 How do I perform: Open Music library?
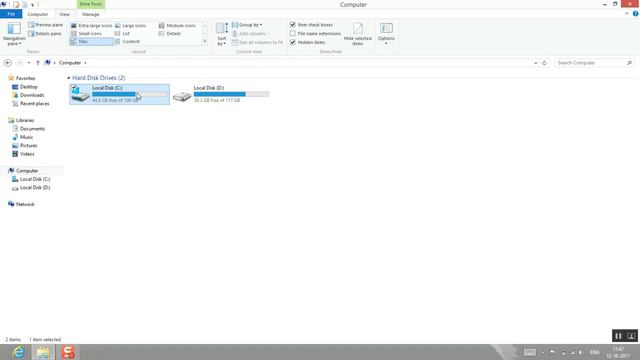click(x=26, y=137)
